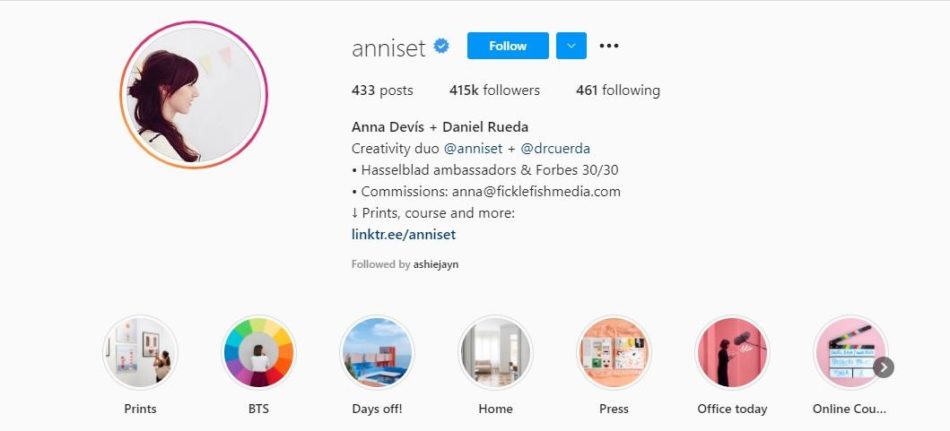Open the linktr.ee/anniset link
950x431 pixels.
pos(404,235)
